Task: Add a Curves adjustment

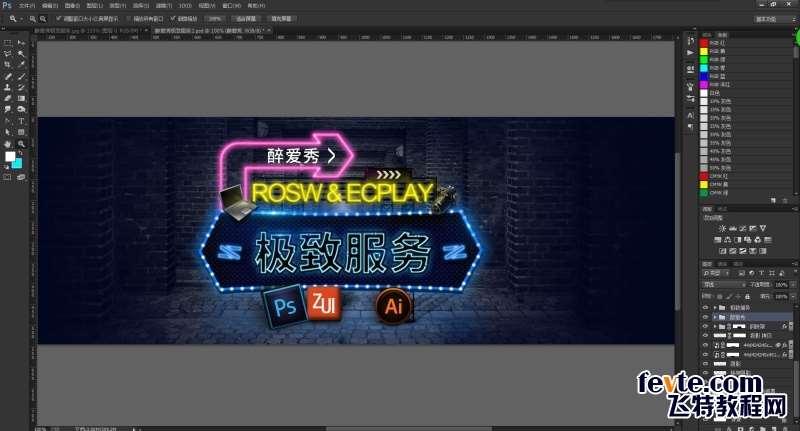Action: (743, 229)
